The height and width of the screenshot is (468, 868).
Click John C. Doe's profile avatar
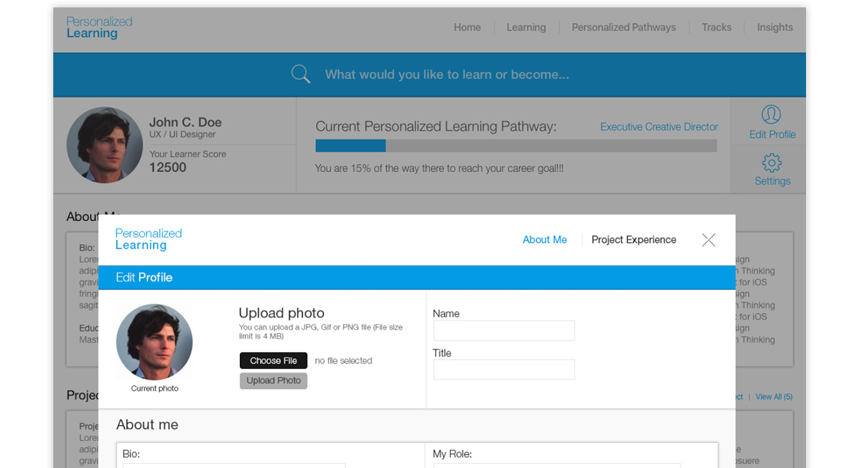pos(104,145)
